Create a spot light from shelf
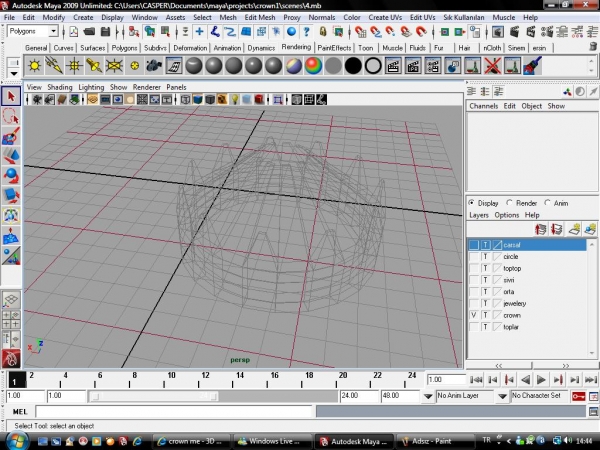The width and height of the screenshot is (600, 450). pos(94,65)
